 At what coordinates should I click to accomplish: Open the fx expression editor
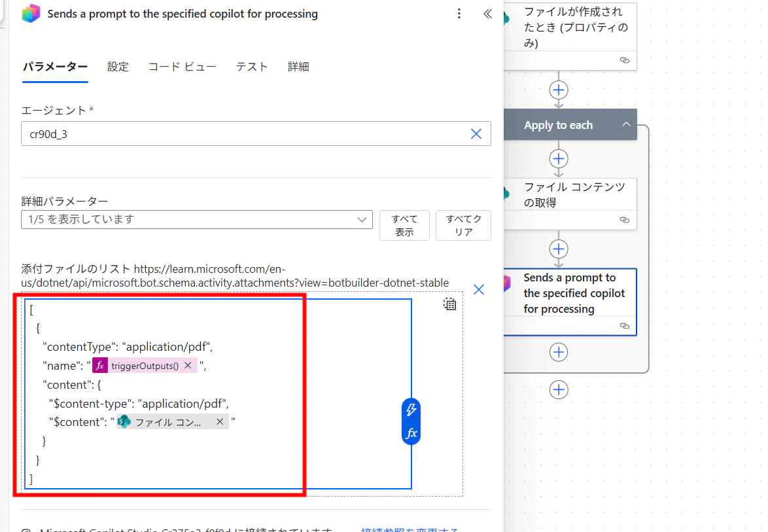411,433
